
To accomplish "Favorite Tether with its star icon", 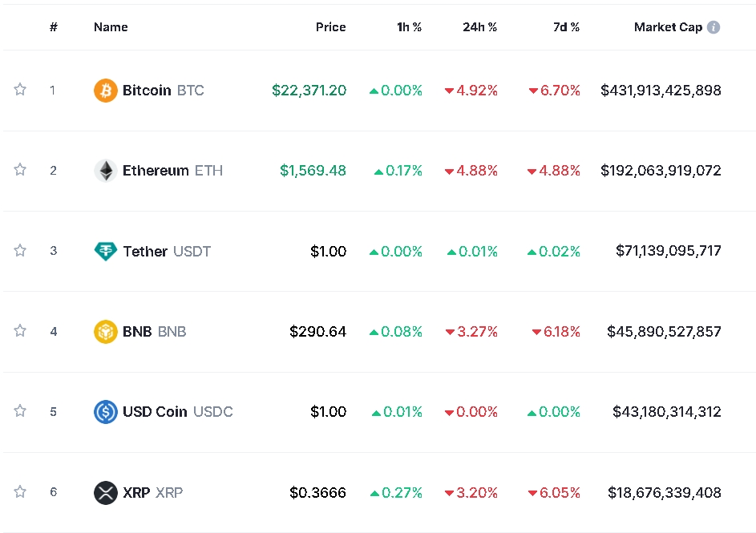I will click(20, 250).
